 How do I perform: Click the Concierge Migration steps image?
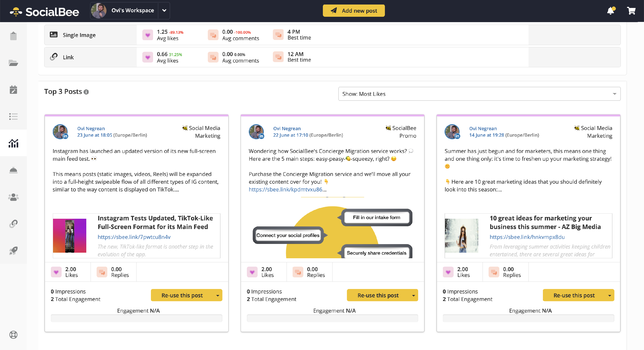point(332,228)
